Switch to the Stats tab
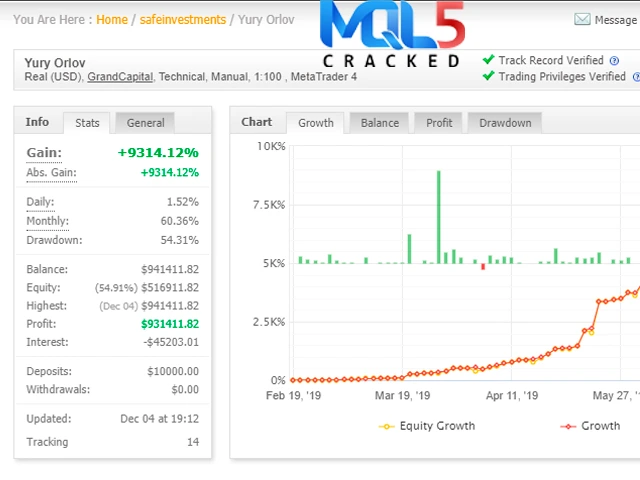This screenshot has width=640, height=480. click(x=87, y=123)
